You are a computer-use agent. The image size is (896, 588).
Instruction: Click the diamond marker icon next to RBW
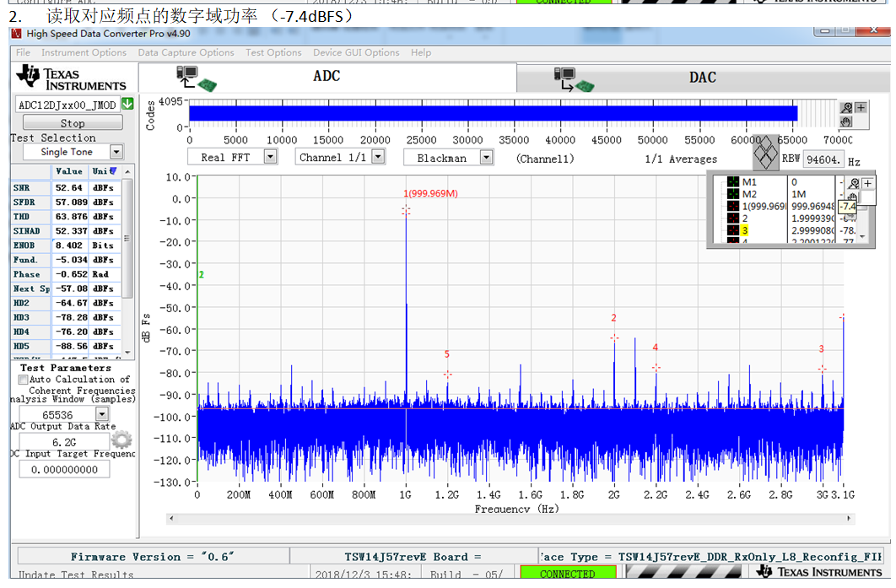(765, 153)
